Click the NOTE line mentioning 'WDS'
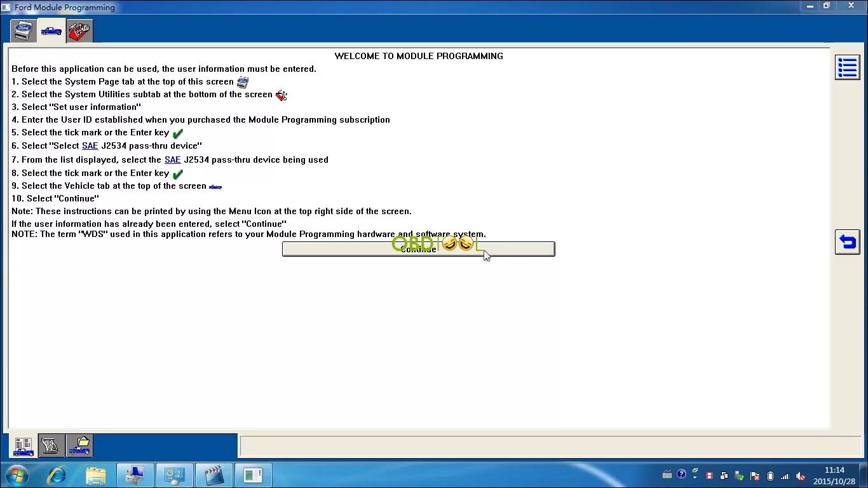Image resolution: width=868 pixels, height=488 pixels. point(248,234)
